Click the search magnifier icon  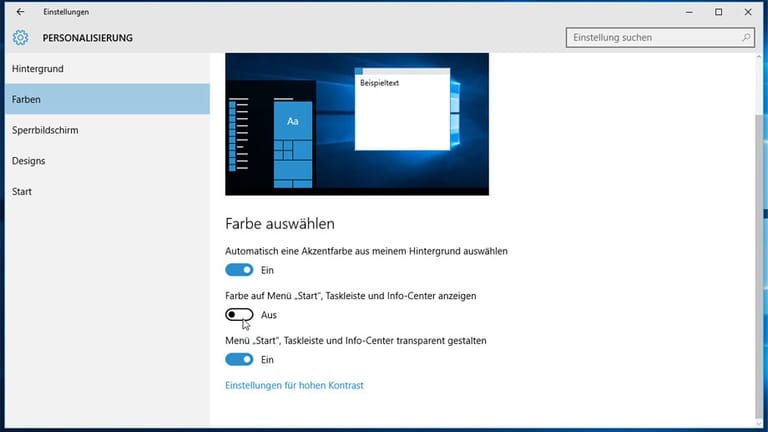745,37
